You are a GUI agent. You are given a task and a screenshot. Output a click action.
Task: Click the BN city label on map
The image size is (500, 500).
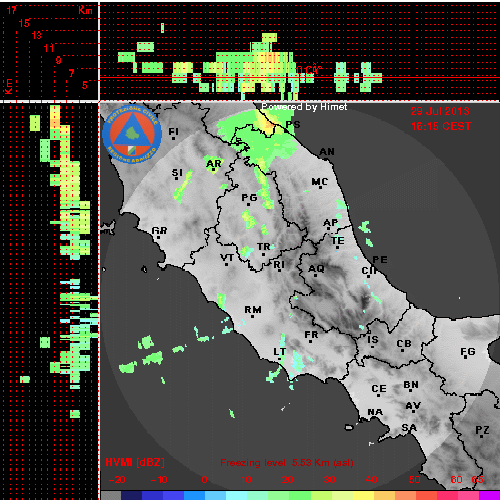tap(411, 385)
